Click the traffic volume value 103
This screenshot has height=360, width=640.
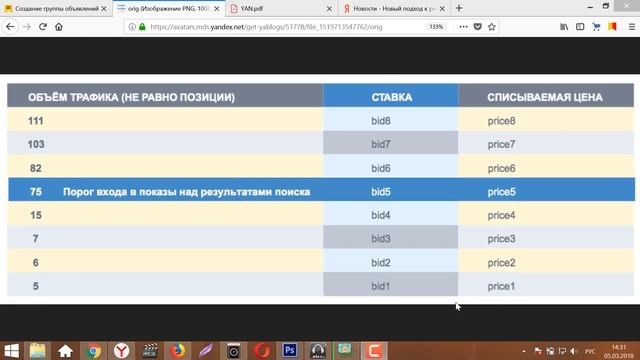click(36, 144)
